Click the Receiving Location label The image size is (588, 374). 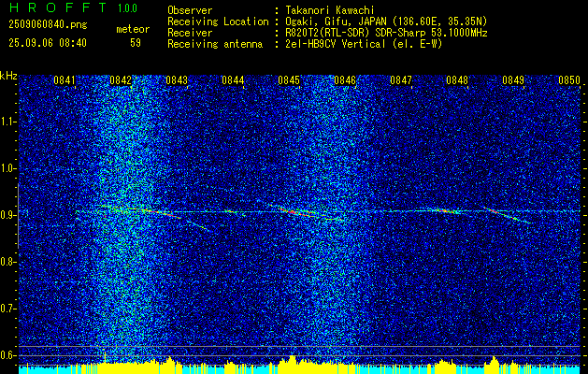point(218,22)
